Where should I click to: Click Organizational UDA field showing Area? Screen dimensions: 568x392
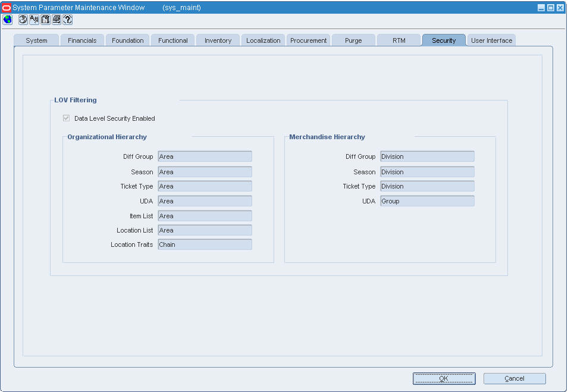[205, 201]
